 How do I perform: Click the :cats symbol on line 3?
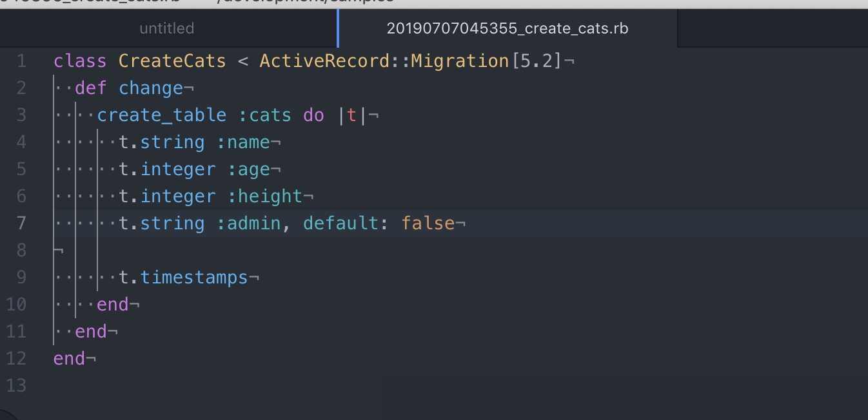pyautogui.click(x=264, y=115)
